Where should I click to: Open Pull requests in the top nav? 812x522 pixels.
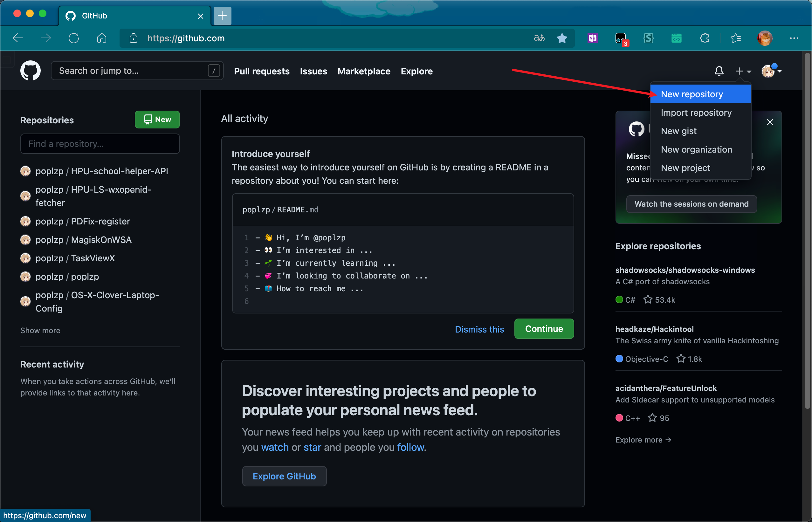(x=262, y=71)
